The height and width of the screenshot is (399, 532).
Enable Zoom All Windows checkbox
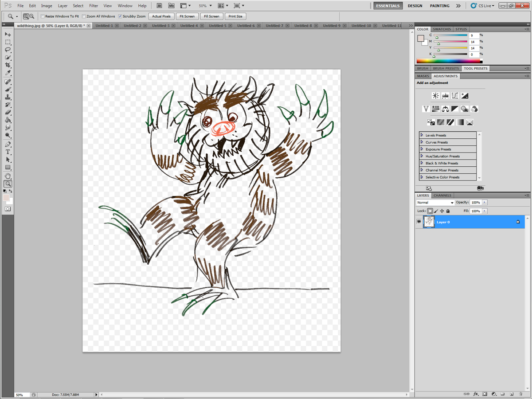(84, 16)
